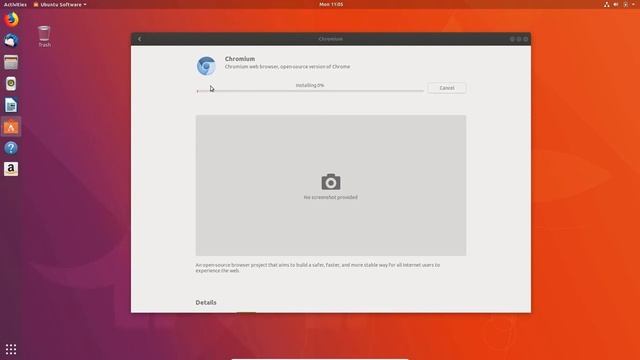Cancel the Chromium installation

pos(447,88)
